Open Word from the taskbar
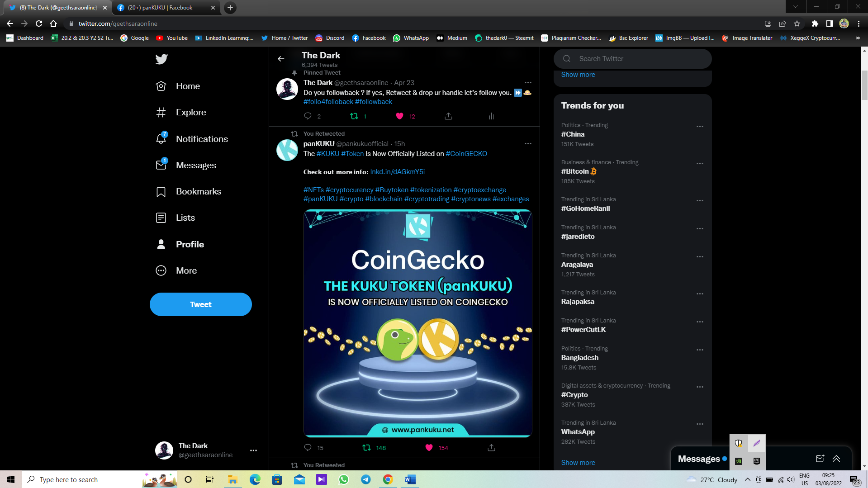 410,479
